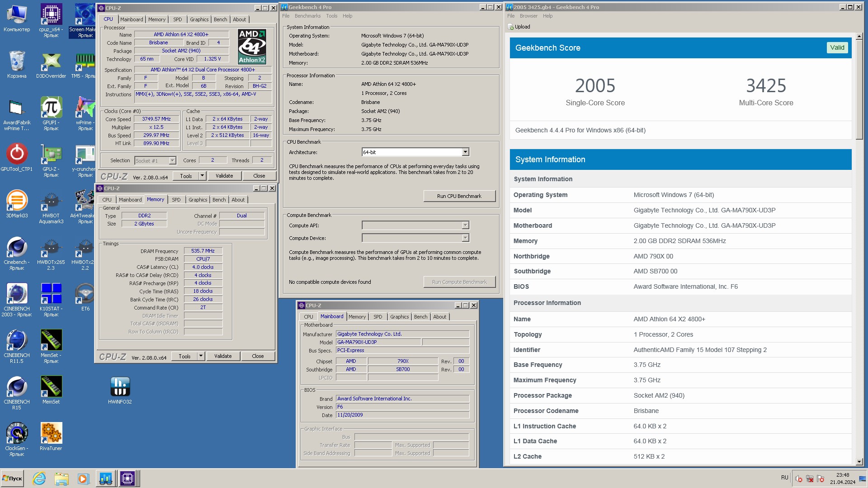Viewport: 868px width, 488px height.
Task: Click the Chipset model field 790X
Action: tap(403, 361)
